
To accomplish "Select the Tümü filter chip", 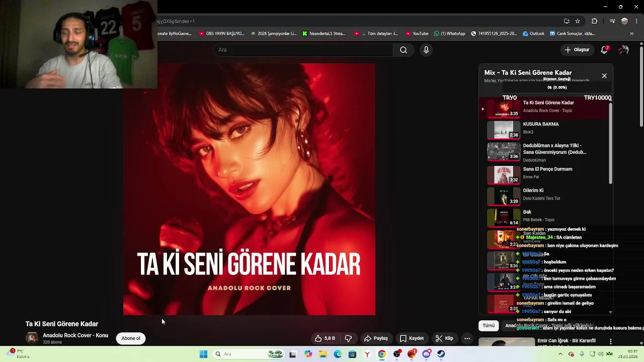I will [489, 325].
